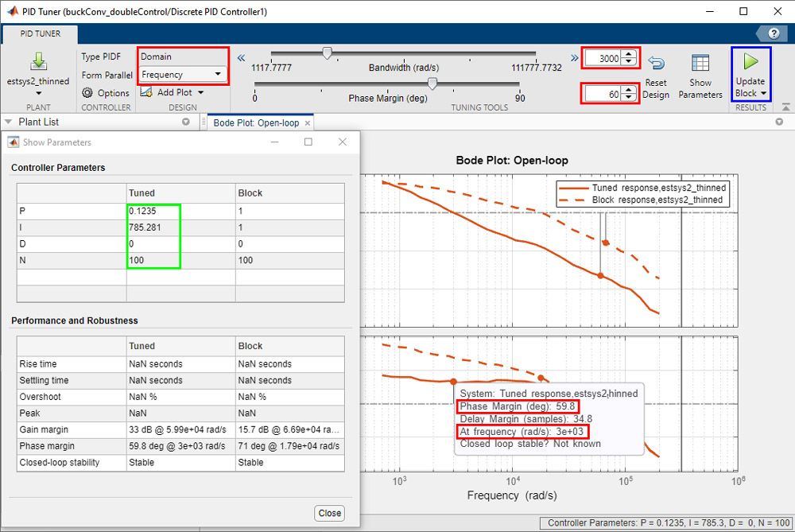
Task: Expand the Update Block dropdown arrow
Action: 765,92
